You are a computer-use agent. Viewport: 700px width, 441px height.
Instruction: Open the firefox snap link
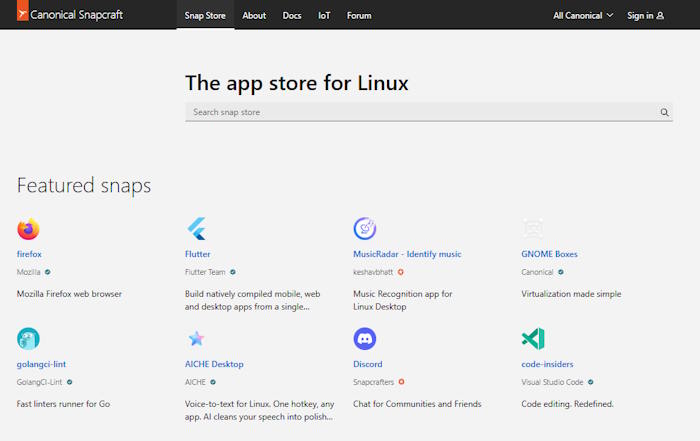coord(29,254)
